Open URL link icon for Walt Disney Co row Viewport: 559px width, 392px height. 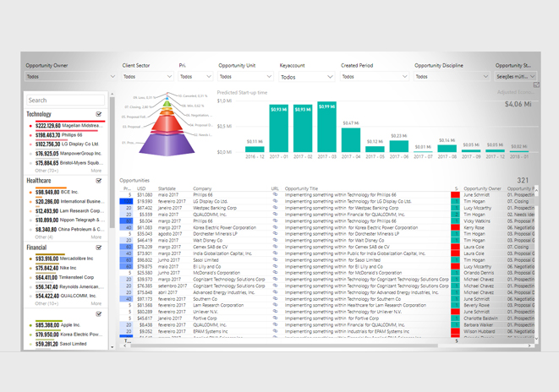275,240
